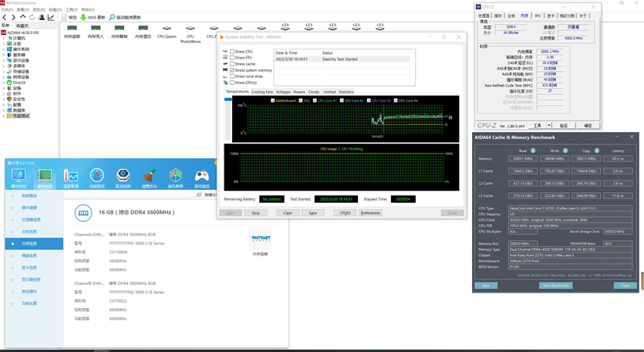Click the Copy info icon in Cache Benchmark
644x352 pixels.
pyautogui.click(x=597, y=151)
